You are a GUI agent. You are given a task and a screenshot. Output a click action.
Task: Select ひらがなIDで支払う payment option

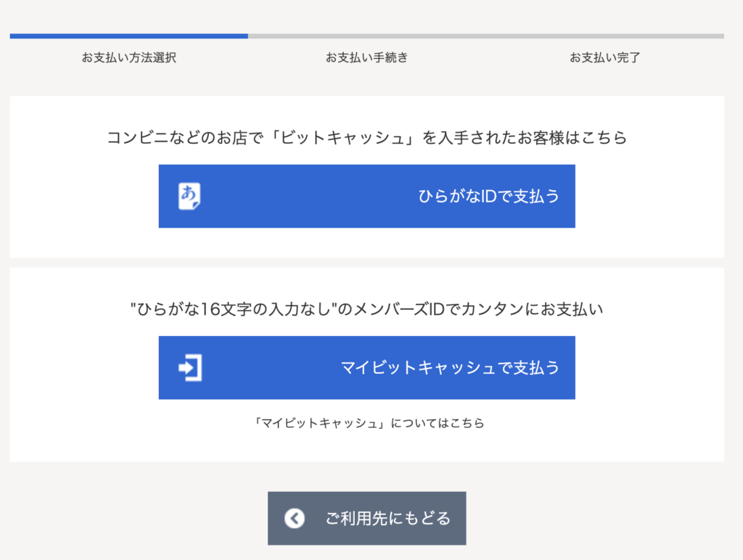tap(366, 196)
